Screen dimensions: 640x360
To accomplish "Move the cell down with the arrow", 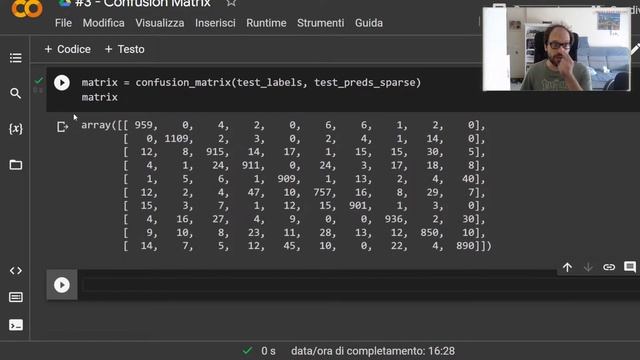I will pyautogui.click(x=588, y=267).
